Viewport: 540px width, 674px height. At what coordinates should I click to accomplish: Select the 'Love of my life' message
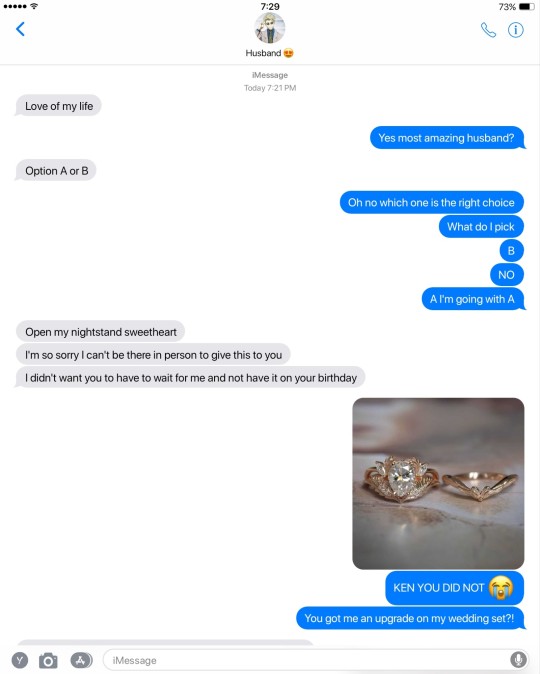58,106
